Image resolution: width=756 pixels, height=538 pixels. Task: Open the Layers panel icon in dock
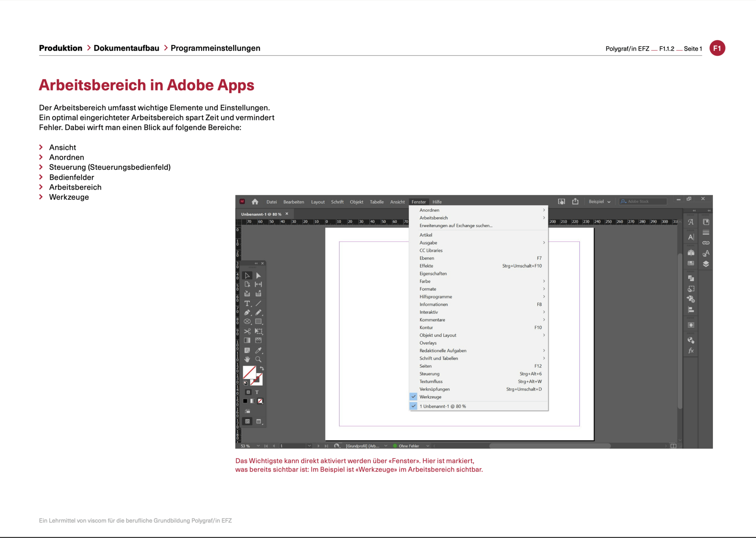pyautogui.click(x=706, y=264)
